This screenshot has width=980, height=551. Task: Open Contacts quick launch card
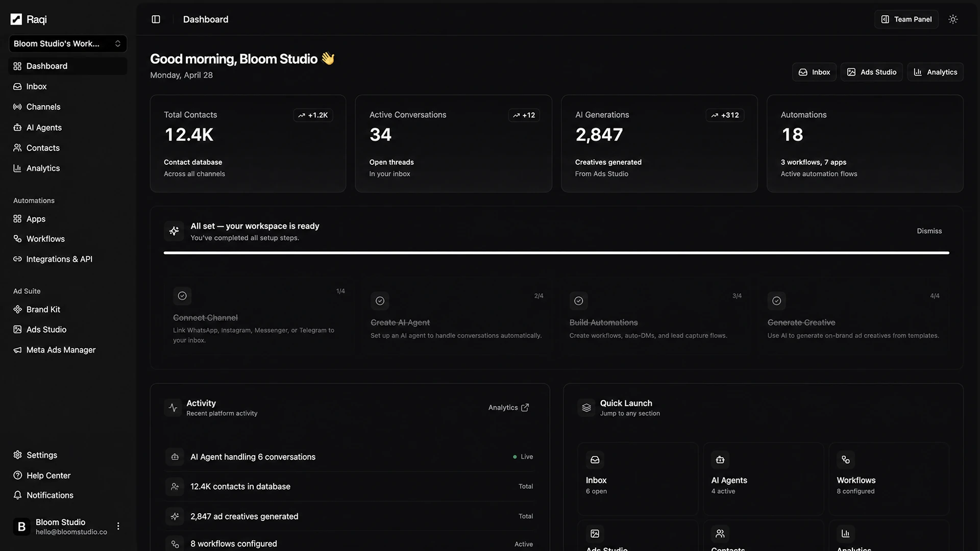click(763, 536)
